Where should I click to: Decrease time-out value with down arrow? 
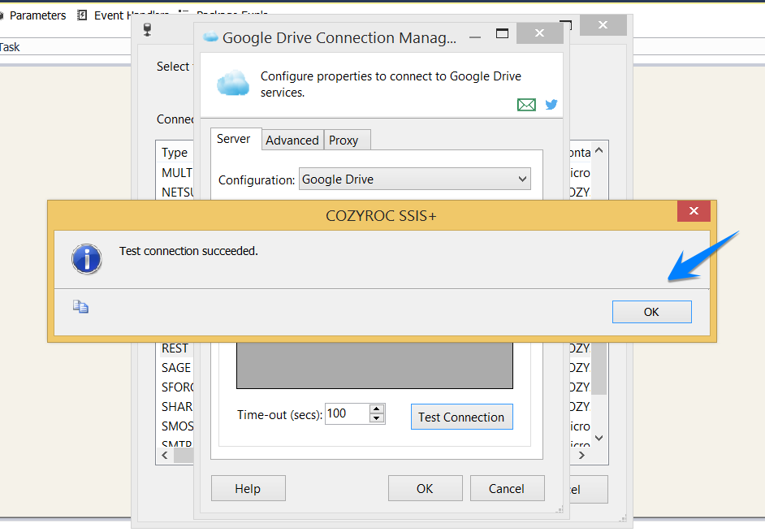point(377,418)
